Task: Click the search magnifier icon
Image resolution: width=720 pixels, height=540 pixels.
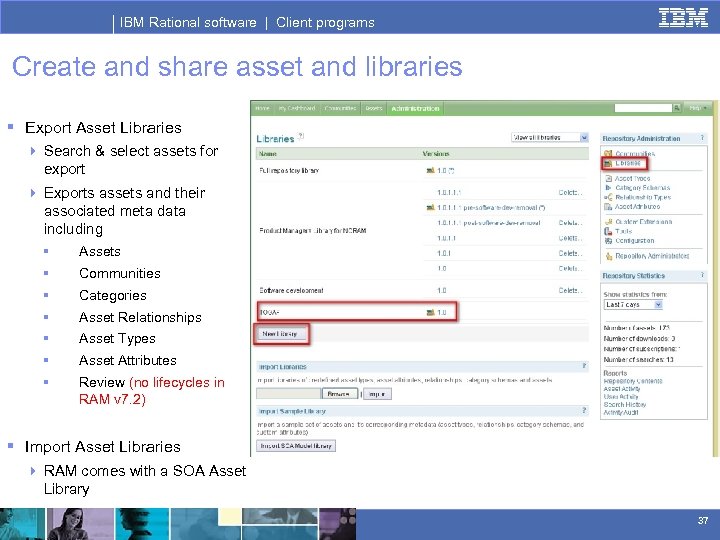Action: [677, 108]
